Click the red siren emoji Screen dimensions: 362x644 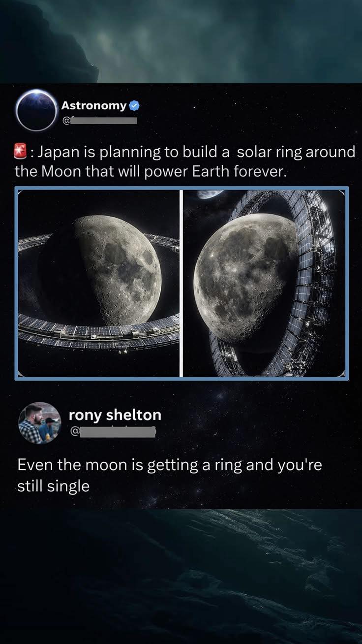coord(20,152)
